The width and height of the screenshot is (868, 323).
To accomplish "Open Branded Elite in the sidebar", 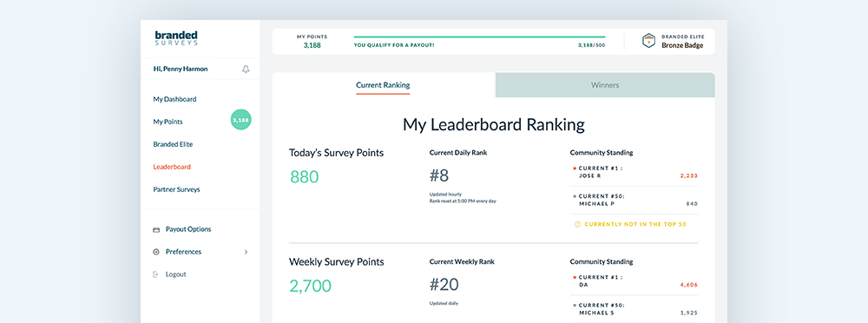I will [173, 144].
